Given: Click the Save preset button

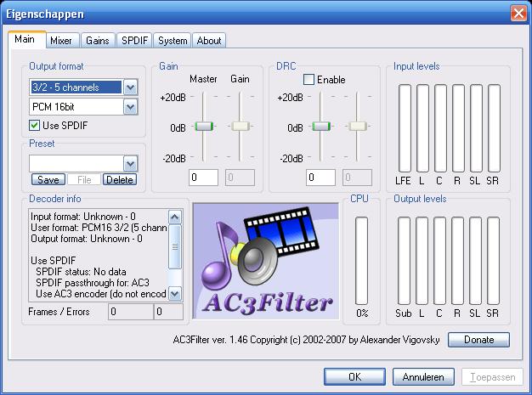Looking at the screenshot, I should point(48,179).
